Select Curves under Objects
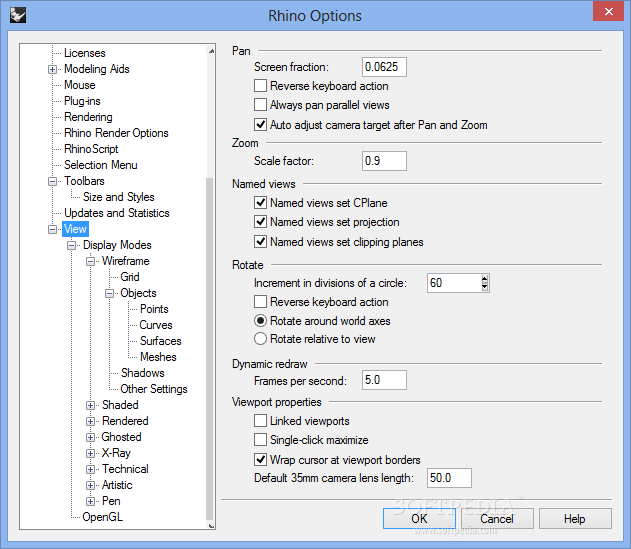 pos(156,325)
